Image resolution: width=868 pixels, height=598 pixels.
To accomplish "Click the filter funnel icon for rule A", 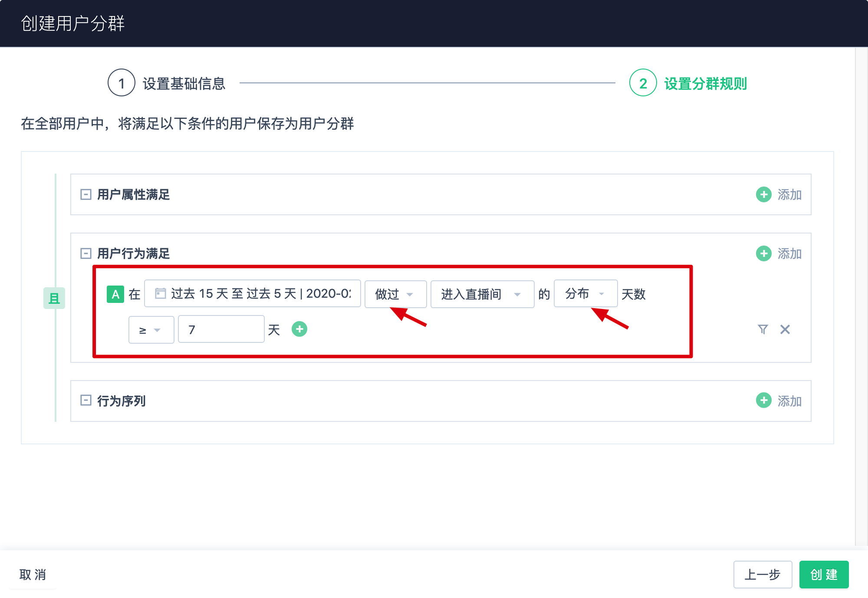I will pyautogui.click(x=763, y=329).
